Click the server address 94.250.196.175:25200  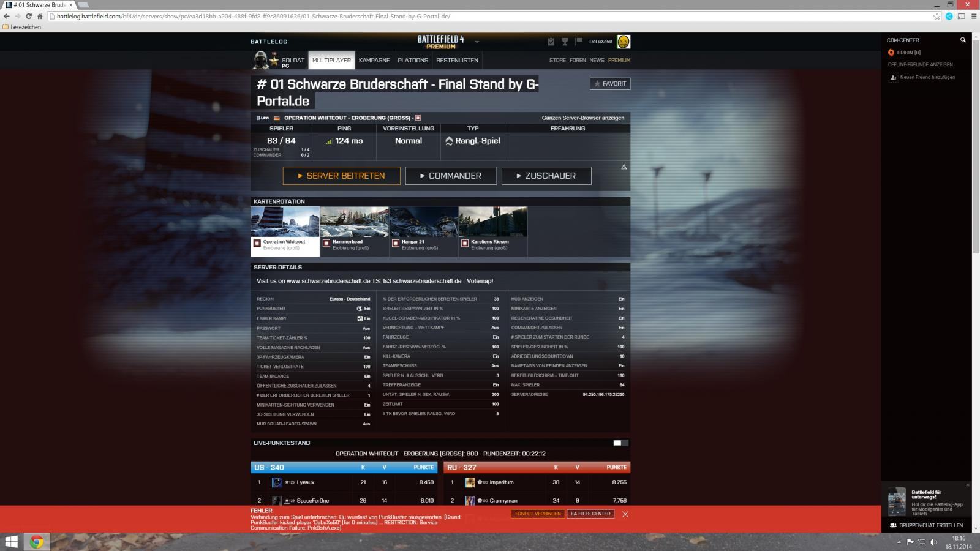tap(603, 395)
